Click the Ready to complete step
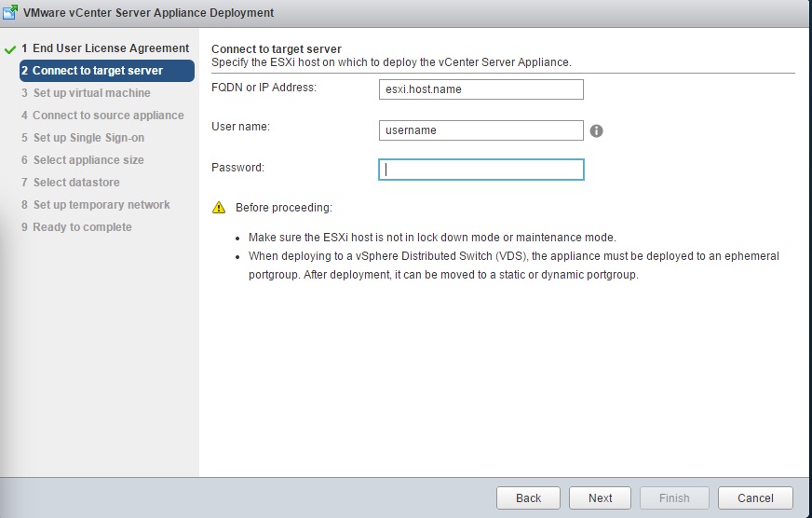This screenshot has width=812, height=518. 82,227
